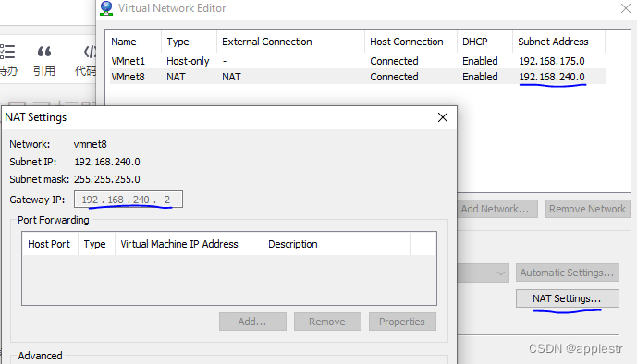
Task: Click the Subnet IP value in NAT Settings
Action: coord(107,162)
